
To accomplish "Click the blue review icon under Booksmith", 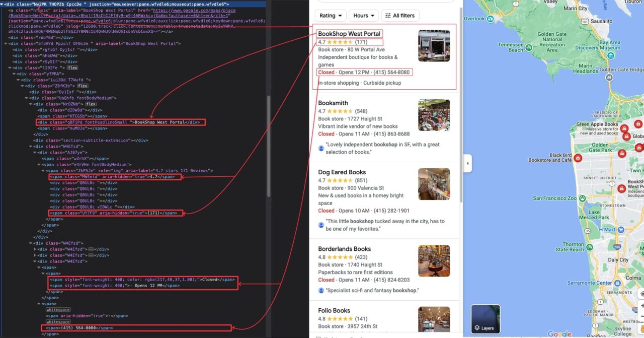I will (321, 148).
